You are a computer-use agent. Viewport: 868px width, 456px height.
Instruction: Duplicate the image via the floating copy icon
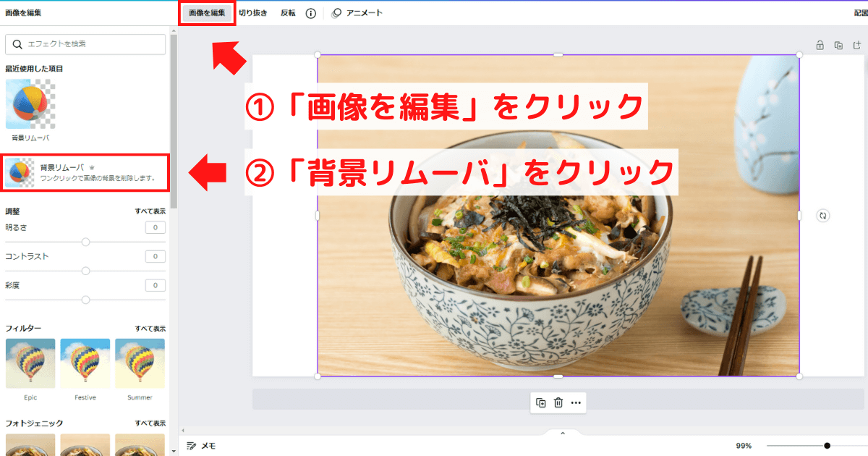tap(541, 402)
